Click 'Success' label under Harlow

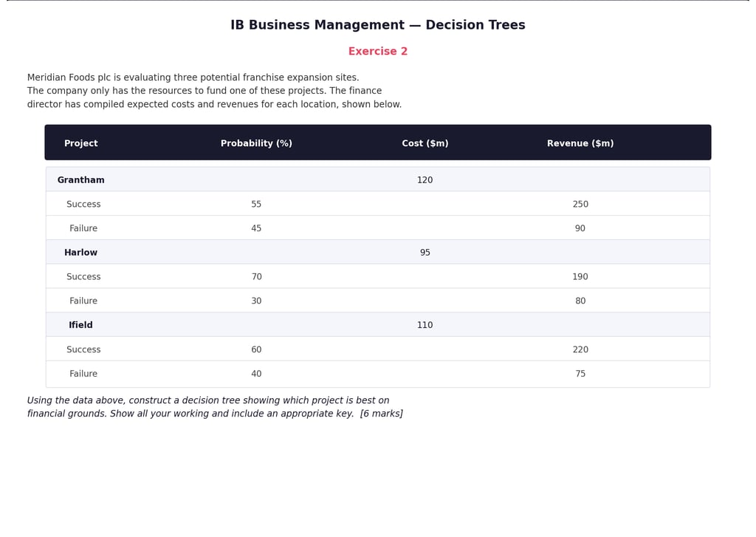(83, 276)
